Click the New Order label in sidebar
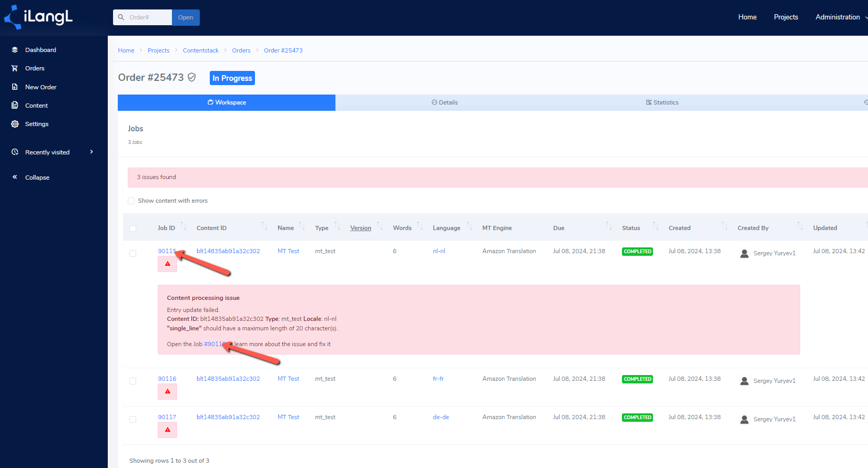The height and width of the screenshot is (468, 868). click(41, 87)
